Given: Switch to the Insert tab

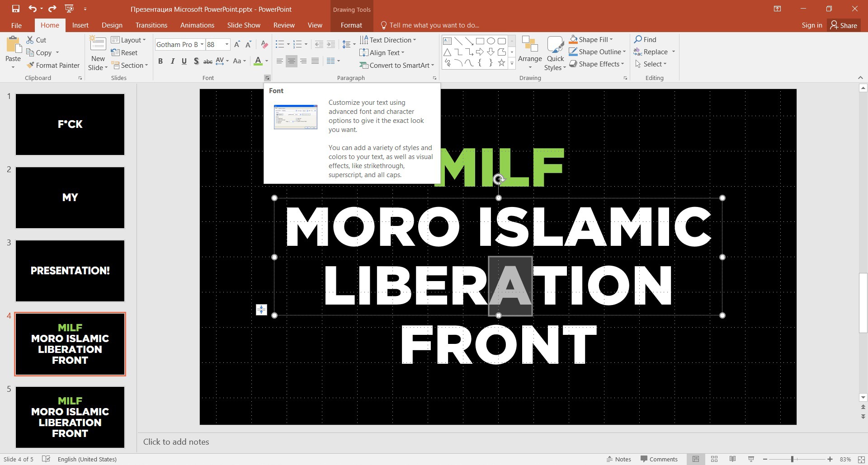Looking at the screenshot, I should tap(80, 25).
